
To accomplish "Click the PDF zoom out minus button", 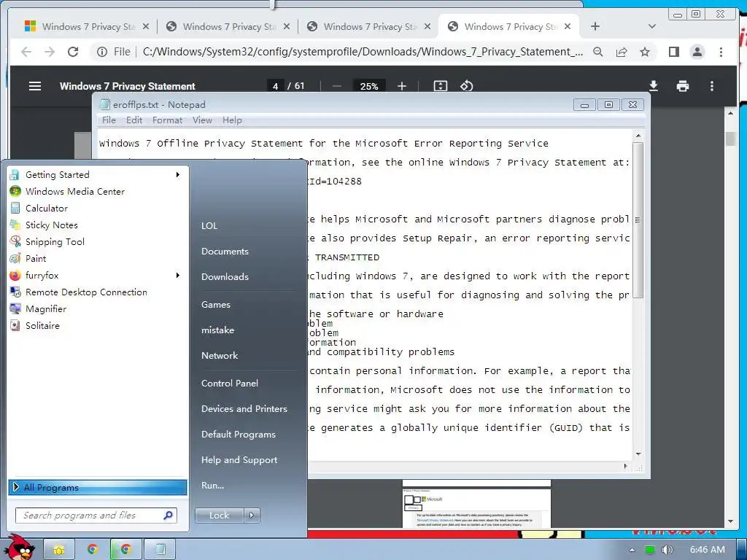I will (x=337, y=86).
